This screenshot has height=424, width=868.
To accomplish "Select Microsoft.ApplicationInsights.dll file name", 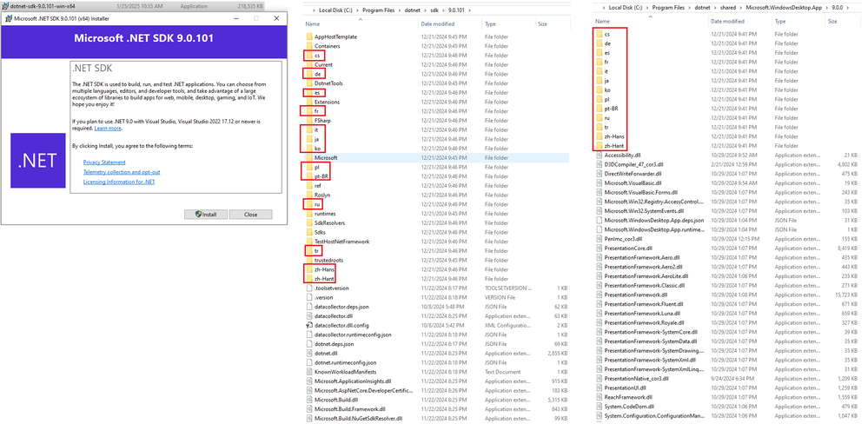I will [353, 381].
